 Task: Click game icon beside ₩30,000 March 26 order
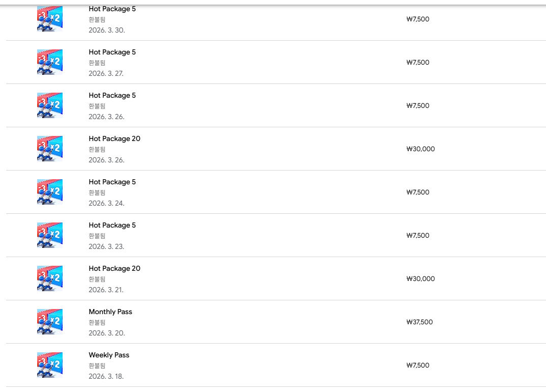(x=50, y=149)
